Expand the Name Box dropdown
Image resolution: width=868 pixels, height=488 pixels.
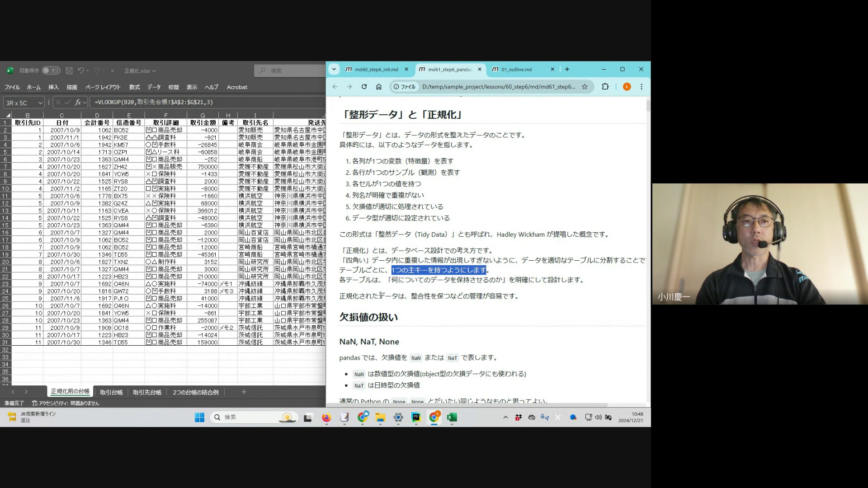coord(40,103)
